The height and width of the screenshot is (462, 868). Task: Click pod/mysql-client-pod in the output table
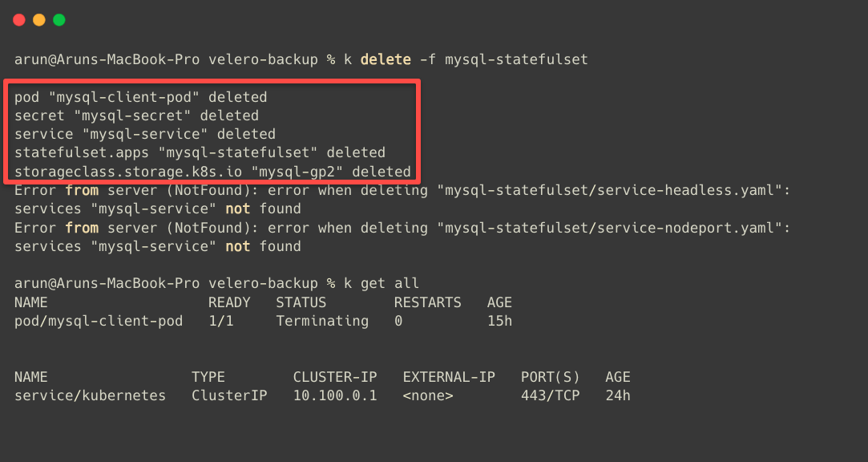click(99, 321)
